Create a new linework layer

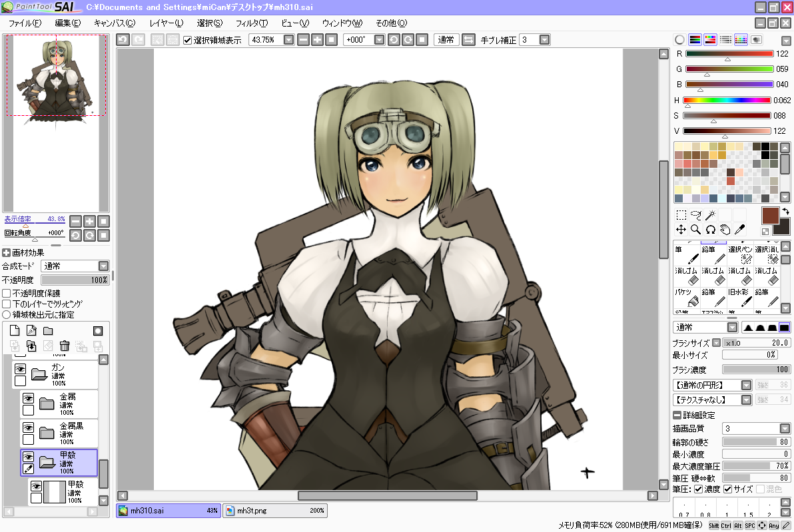31,330
